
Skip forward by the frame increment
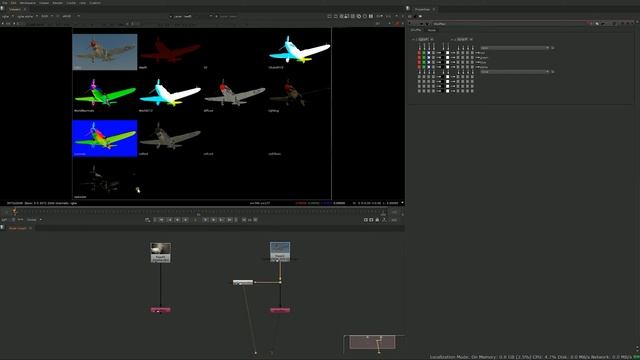(256, 220)
